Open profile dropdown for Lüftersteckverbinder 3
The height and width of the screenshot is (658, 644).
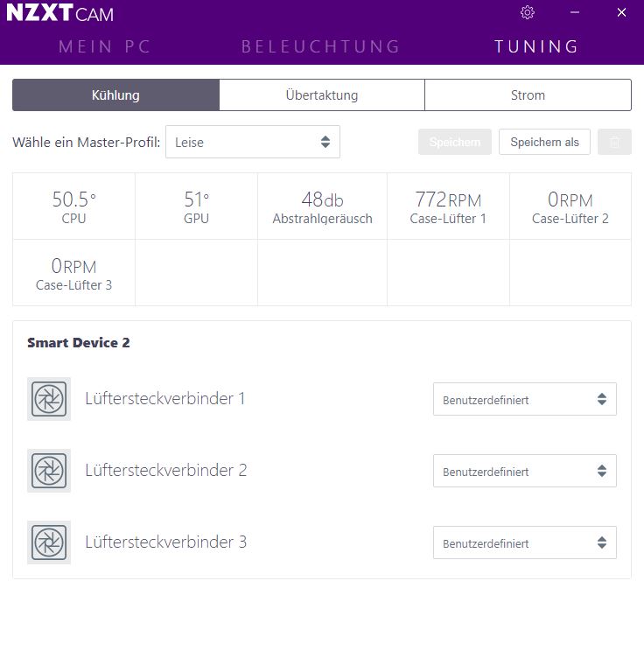tap(525, 542)
